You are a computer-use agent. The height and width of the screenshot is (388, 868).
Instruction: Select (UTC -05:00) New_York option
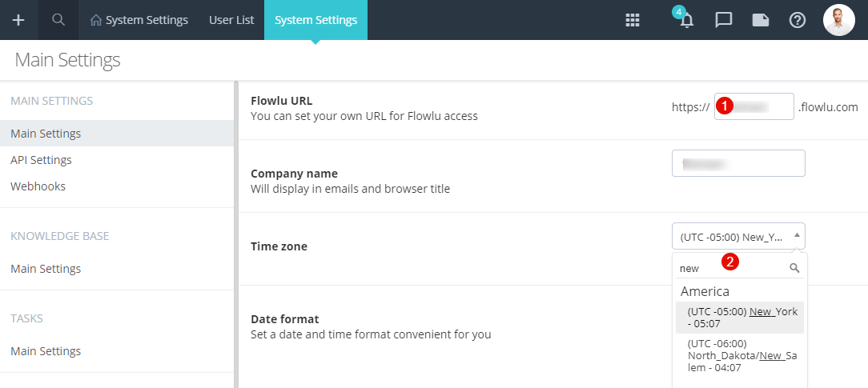(740, 318)
